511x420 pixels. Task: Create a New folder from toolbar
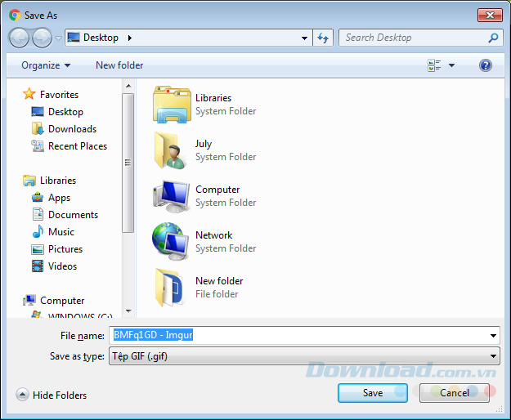(x=119, y=65)
